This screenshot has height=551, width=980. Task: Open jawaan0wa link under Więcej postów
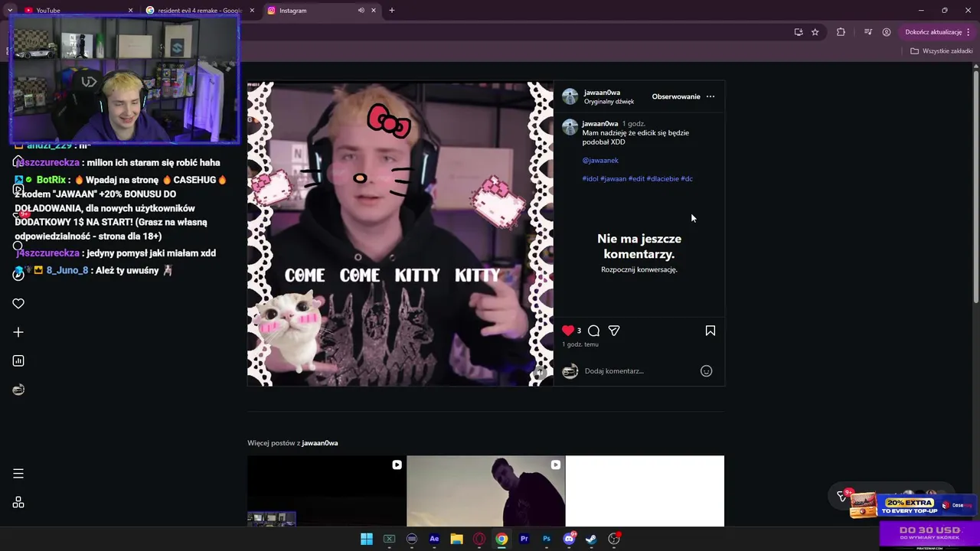320,443
